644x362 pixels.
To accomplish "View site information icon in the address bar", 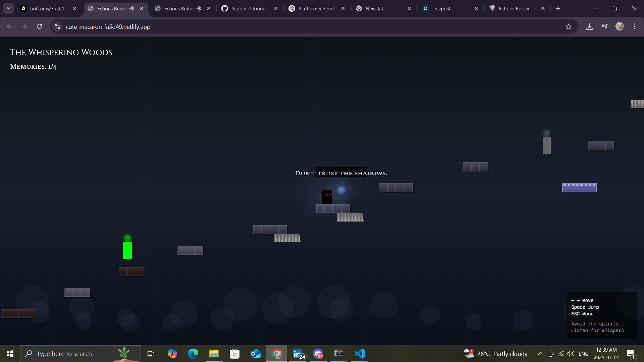I will pyautogui.click(x=57, y=27).
